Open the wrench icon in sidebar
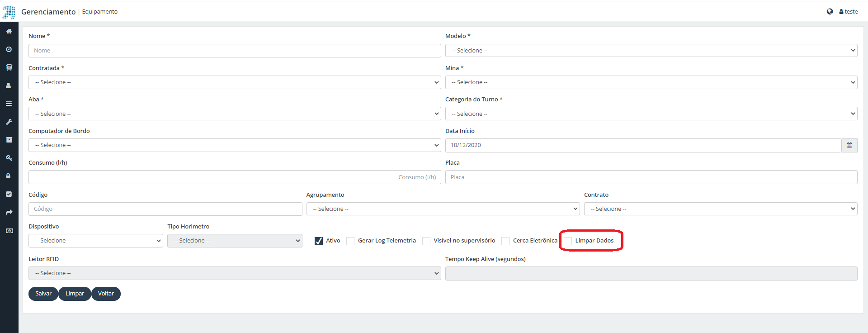The image size is (868, 333). [x=9, y=122]
